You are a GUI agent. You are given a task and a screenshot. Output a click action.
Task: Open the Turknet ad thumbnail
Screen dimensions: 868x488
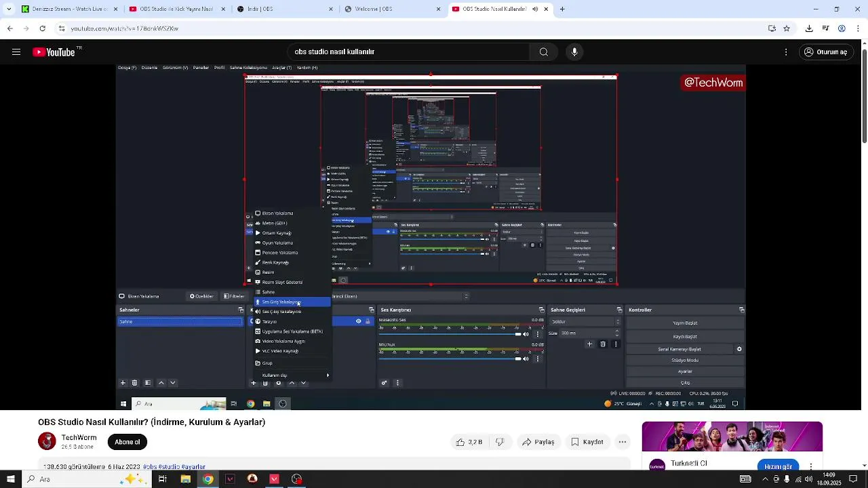(x=732, y=436)
